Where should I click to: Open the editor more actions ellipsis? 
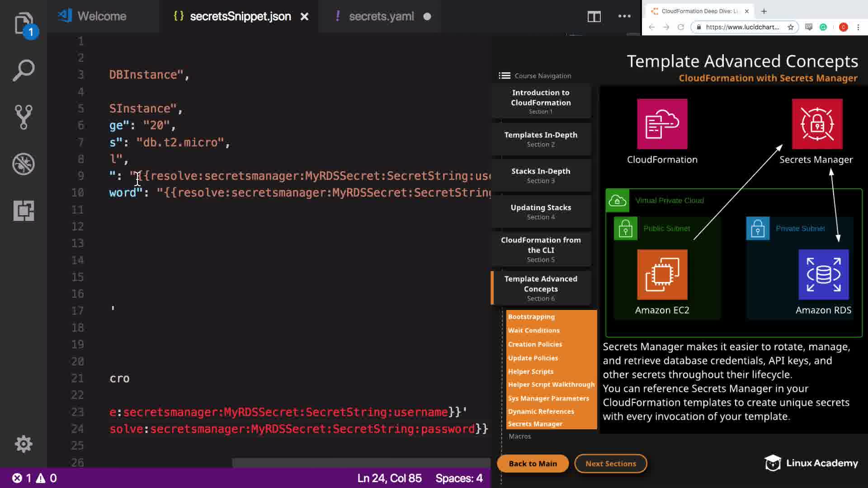click(624, 16)
